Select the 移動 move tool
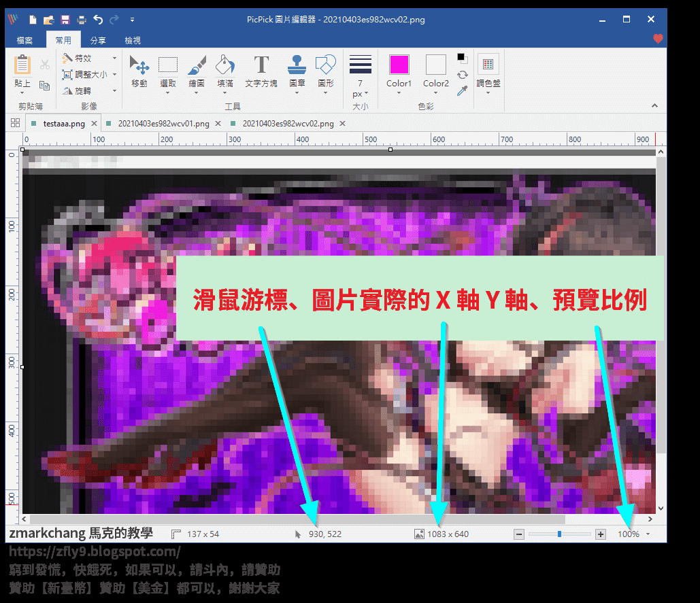 coord(139,71)
